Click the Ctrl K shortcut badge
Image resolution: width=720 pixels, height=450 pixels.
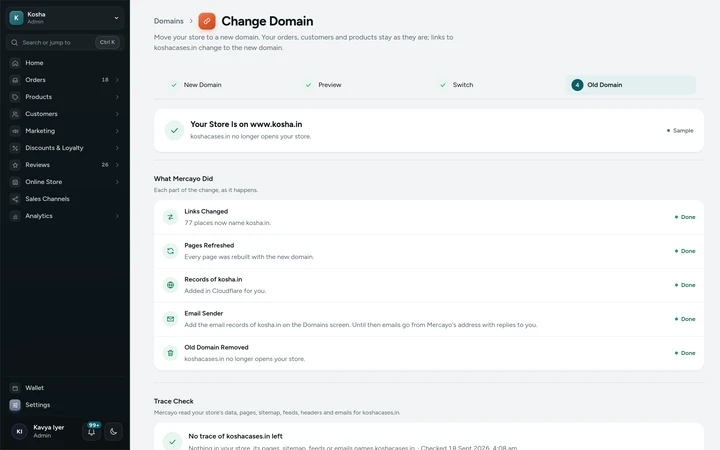(107, 42)
